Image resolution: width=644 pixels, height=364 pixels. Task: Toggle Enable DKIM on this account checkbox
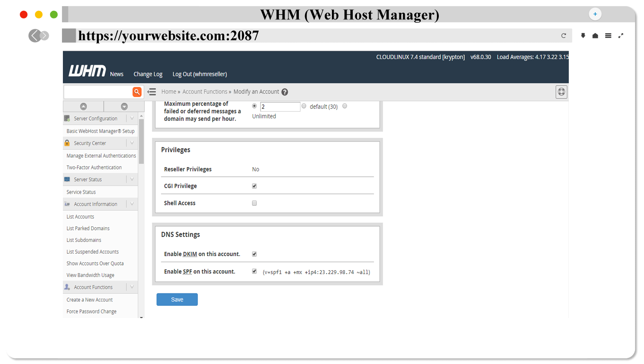254,254
